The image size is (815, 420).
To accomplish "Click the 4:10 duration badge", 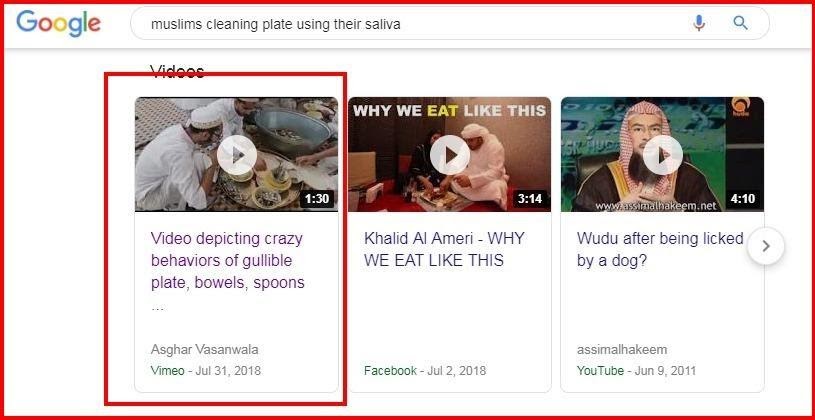I will pos(743,199).
